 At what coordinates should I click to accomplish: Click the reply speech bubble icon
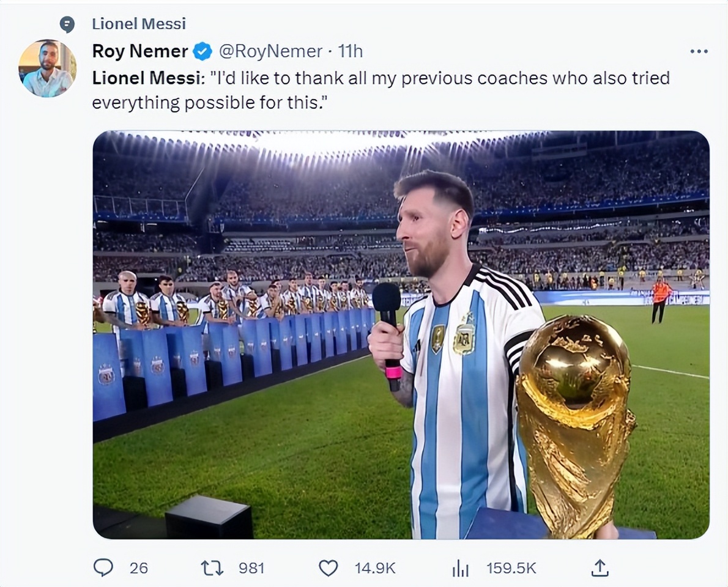tap(103, 568)
